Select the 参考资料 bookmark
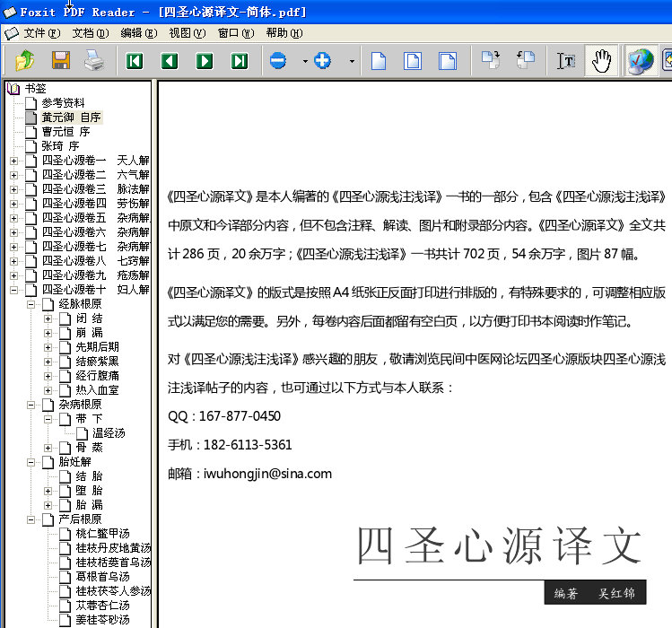 click(x=63, y=103)
